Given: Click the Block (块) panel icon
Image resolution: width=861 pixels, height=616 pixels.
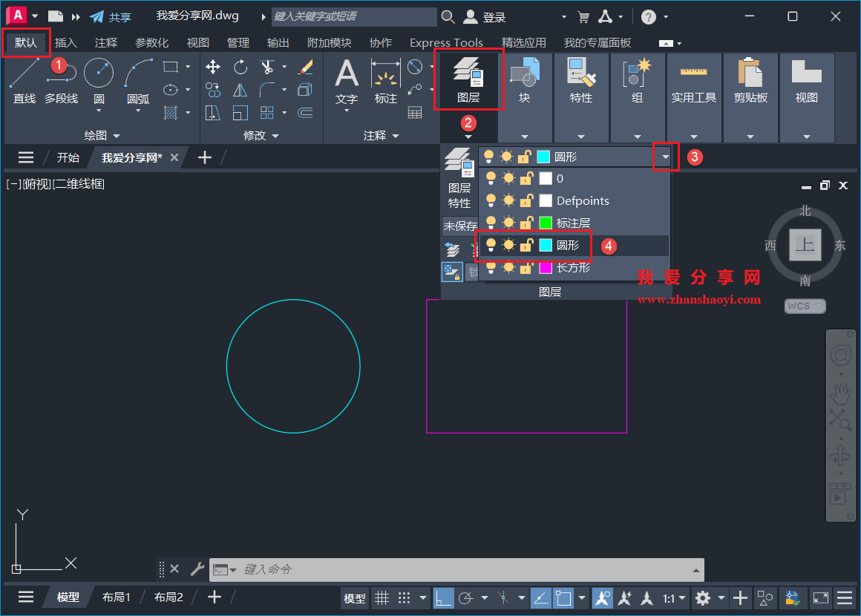Looking at the screenshot, I should coord(525,78).
